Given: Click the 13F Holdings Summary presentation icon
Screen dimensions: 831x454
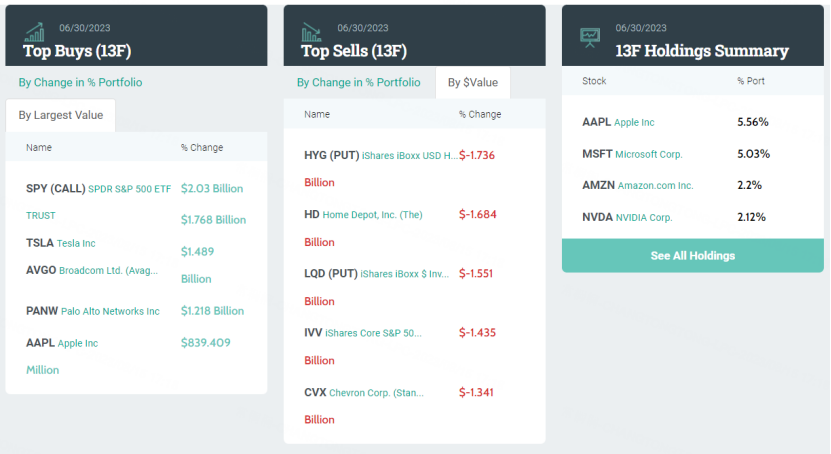Looking at the screenshot, I should pyautogui.click(x=591, y=37).
